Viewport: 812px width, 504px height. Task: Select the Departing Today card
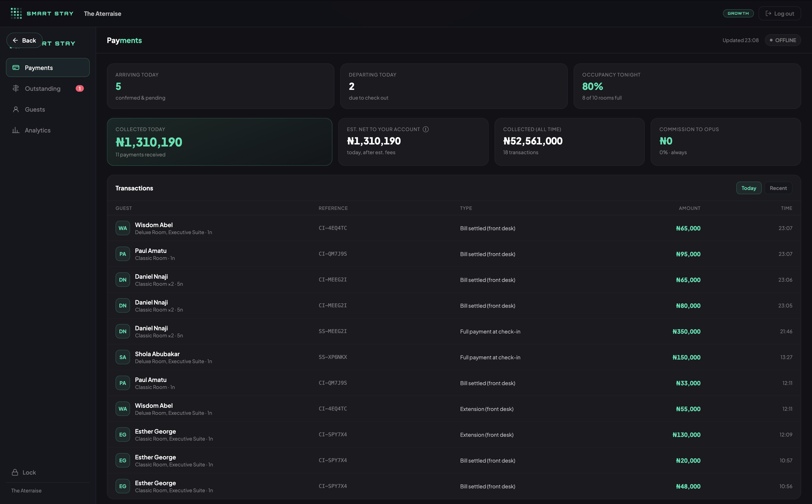point(454,86)
